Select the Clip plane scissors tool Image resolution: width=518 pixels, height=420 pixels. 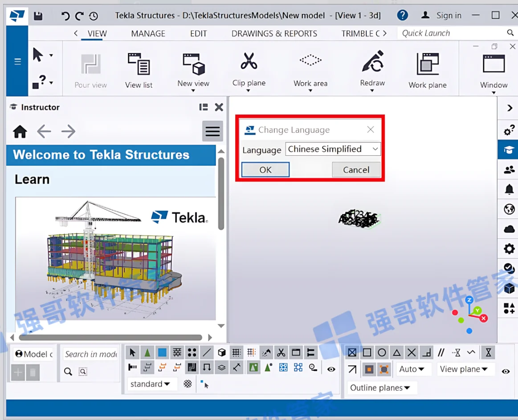(249, 71)
